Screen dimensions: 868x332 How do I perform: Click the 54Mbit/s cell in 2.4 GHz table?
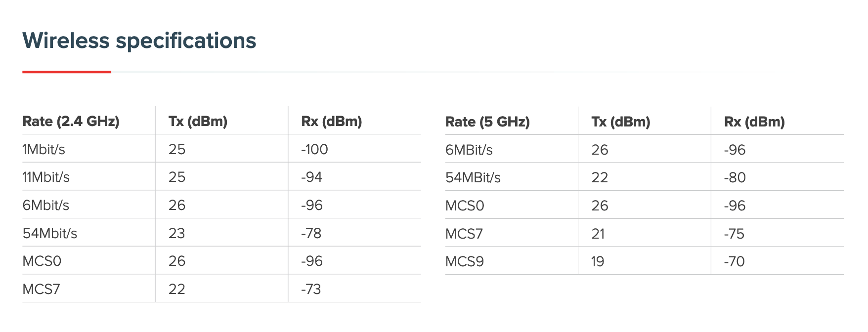pyautogui.click(x=50, y=233)
